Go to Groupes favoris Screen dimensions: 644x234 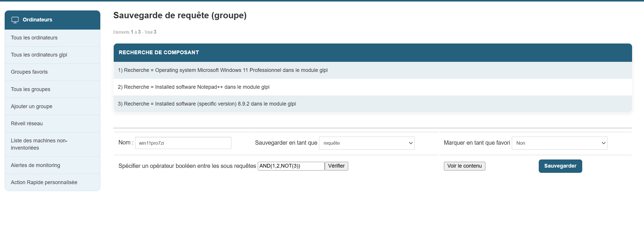[x=29, y=72]
